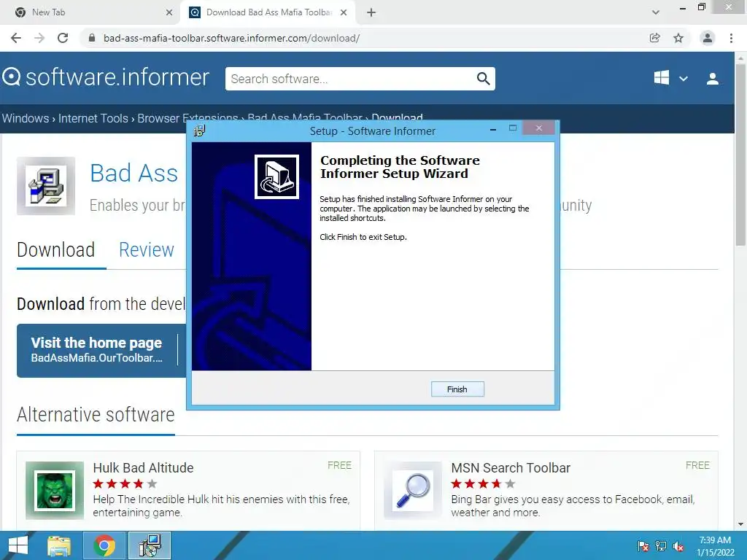Click the network tray icon

[661, 545]
